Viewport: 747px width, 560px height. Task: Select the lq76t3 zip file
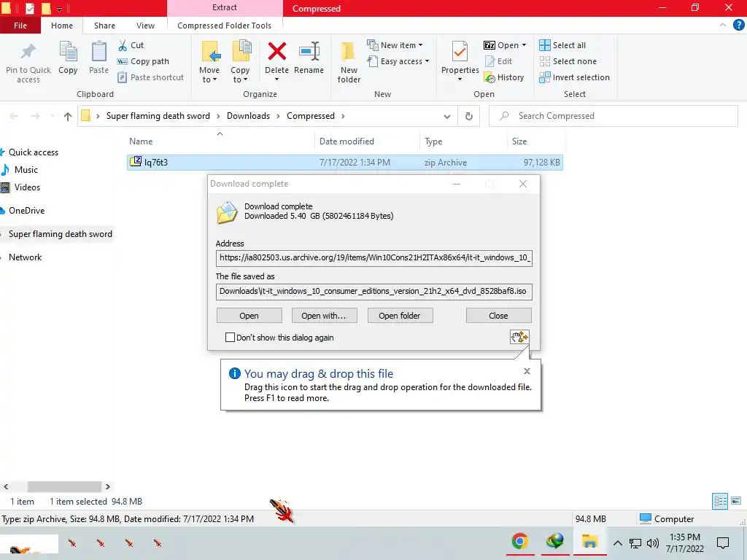(x=345, y=163)
